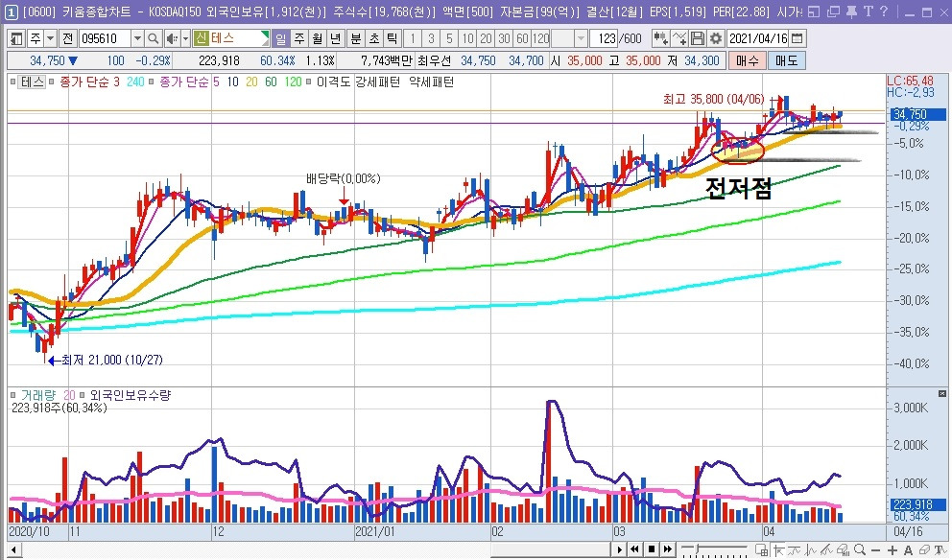The width and height of the screenshot is (952, 560).
Task: Save chart settings with the floppy disk icon
Action: coord(698,38)
